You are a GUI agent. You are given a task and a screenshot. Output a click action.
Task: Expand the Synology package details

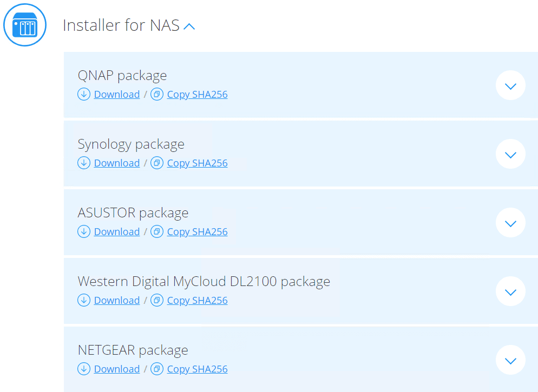click(x=510, y=154)
